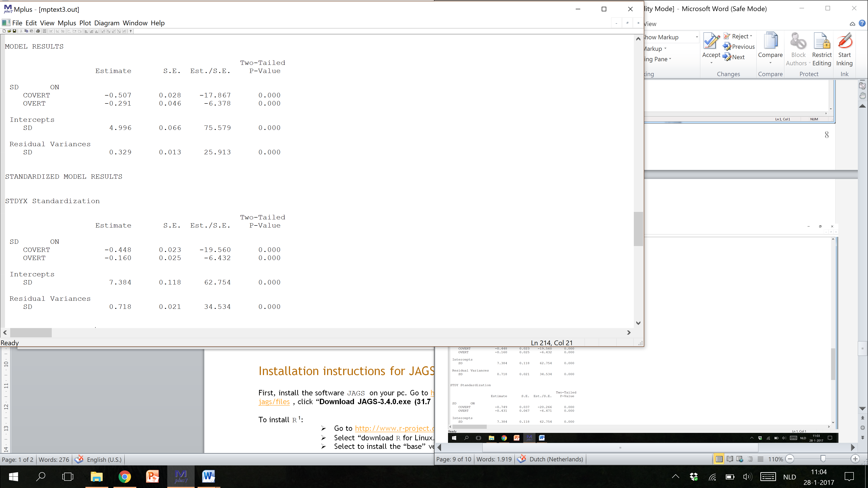Screen dimensions: 868x488
Task: Click the NLD input language indicator in taskbar
Action: pyautogui.click(x=790, y=477)
